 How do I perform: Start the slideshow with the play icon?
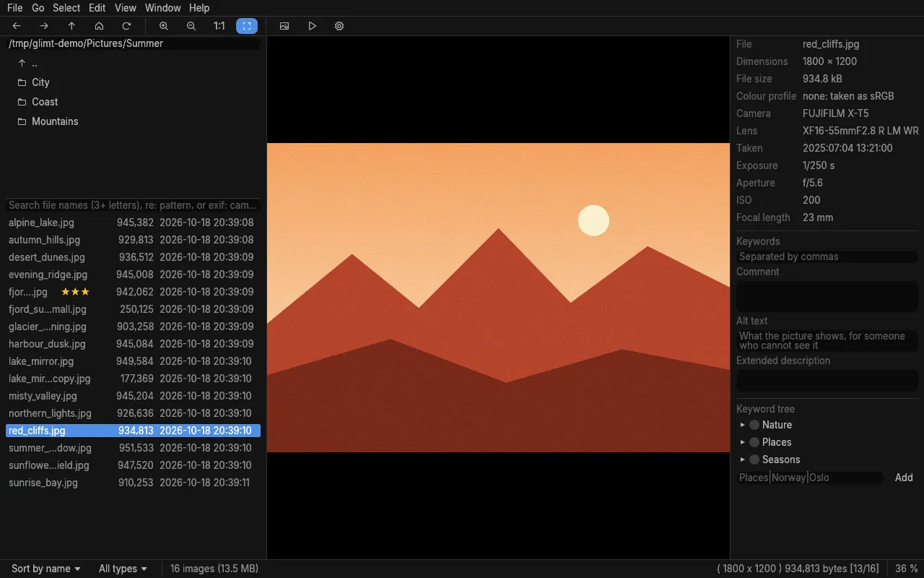point(312,26)
